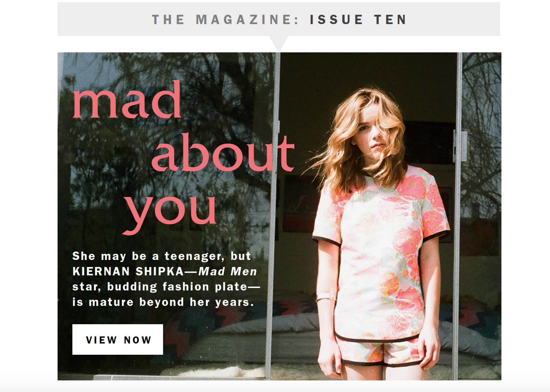Click the gray header banner background

tap(279, 19)
